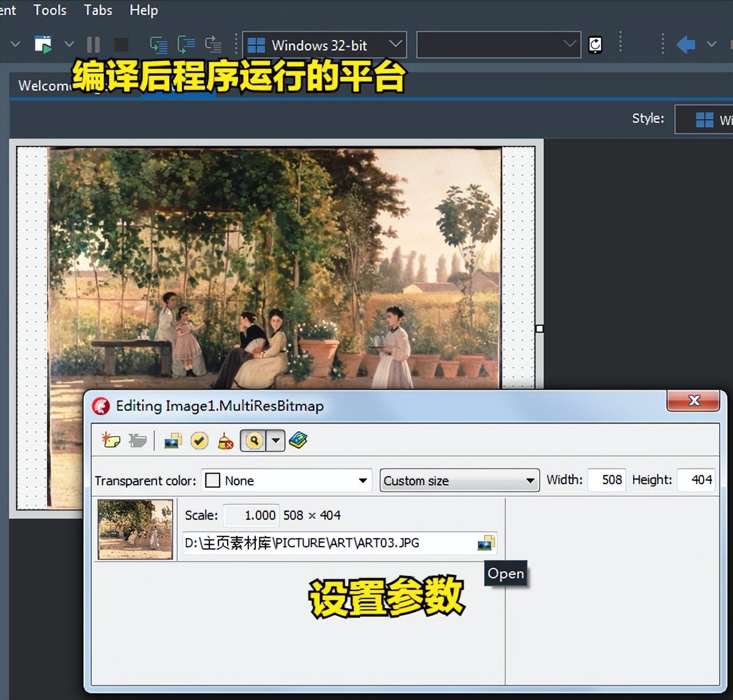Click the Width field showing 508
733x700 pixels.
606,480
